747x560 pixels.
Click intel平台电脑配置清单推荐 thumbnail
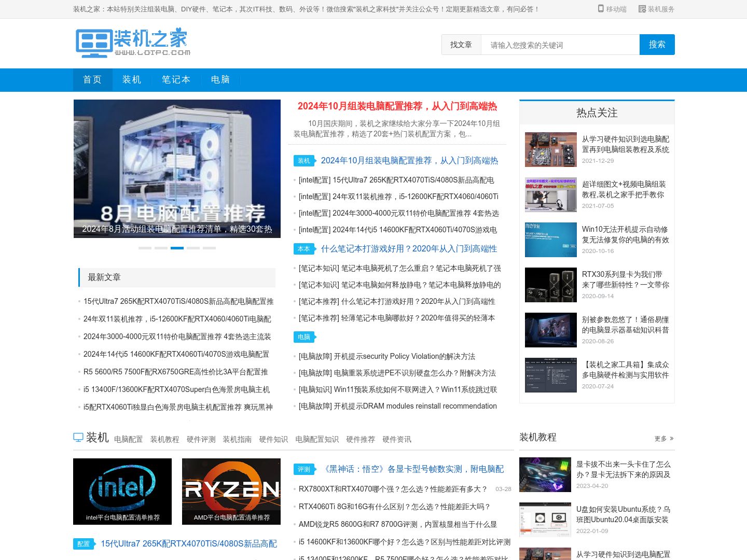pos(122,492)
